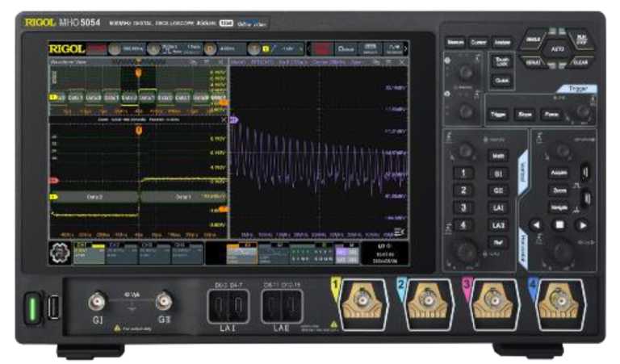Push the navigation stop square key
The height and width of the screenshot is (364, 620).
click(559, 225)
